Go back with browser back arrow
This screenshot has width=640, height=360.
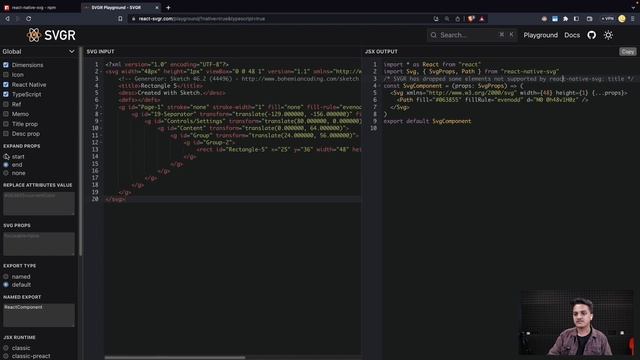coord(7,19)
